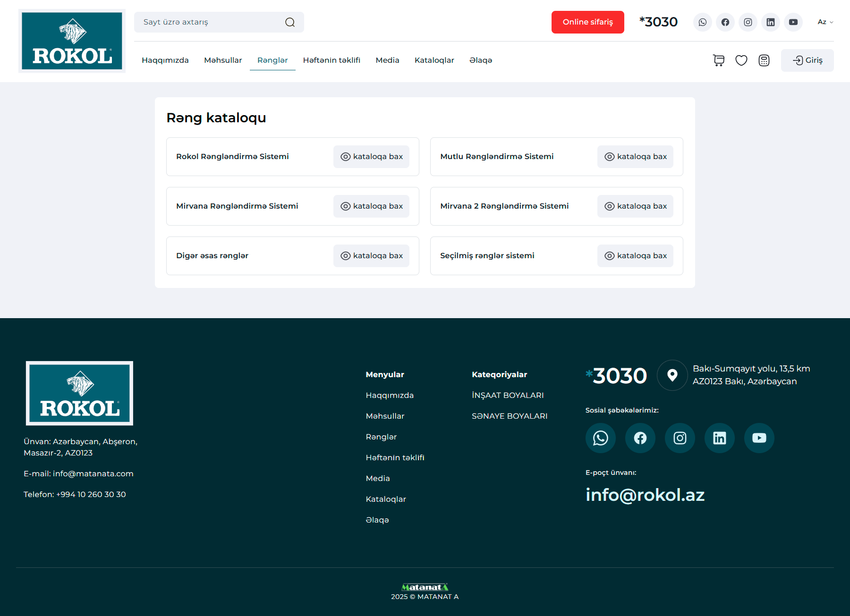
Task: Open the Kataloqlar menu item
Action: tap(434, 60)
